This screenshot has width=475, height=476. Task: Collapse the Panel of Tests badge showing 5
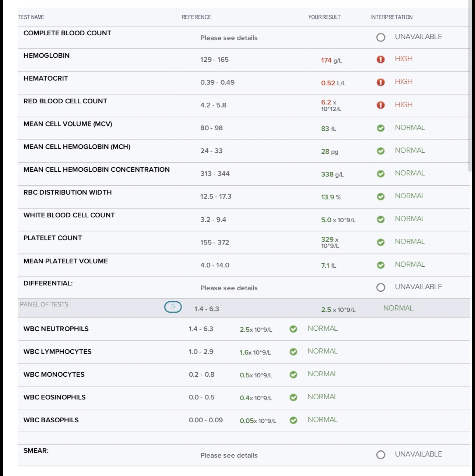pos(173,306)
